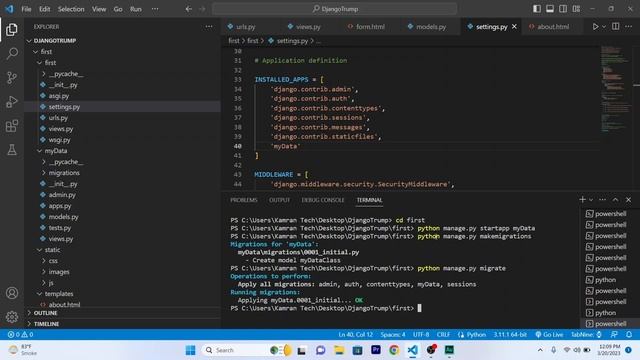Open editor more actions ellipsis
This screenshot has height=360, width=640.
pos(629,27)
